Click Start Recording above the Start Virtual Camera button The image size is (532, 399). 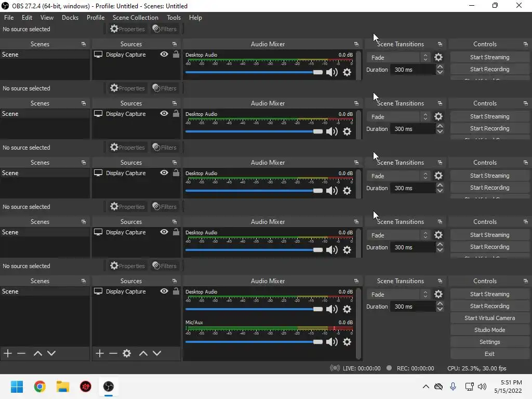(x=489, y=306)
